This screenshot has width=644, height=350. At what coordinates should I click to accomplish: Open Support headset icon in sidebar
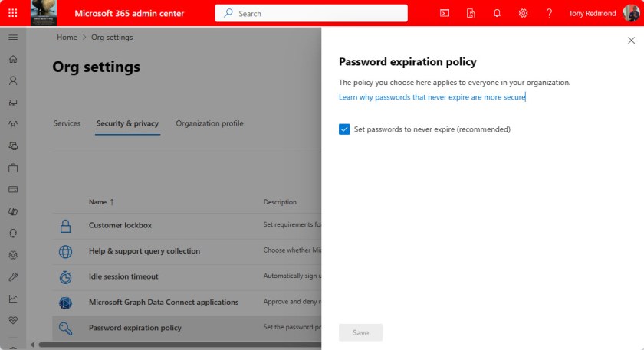pyautogui.click(x=13, y=233)
